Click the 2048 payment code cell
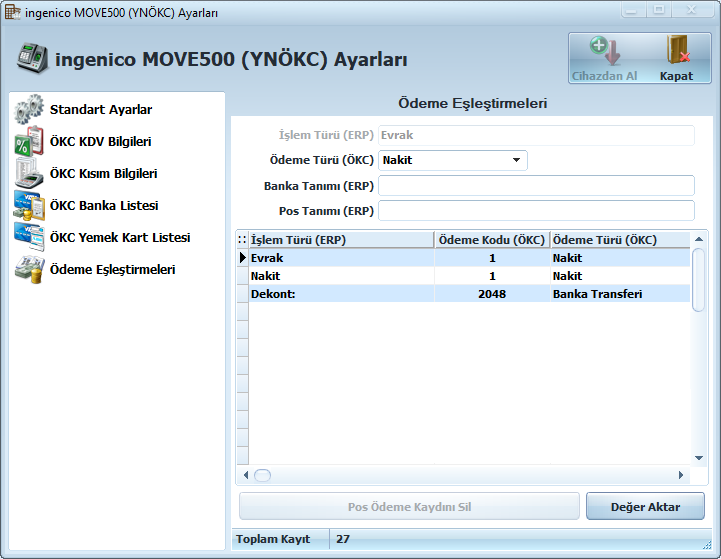 (492, 294)
